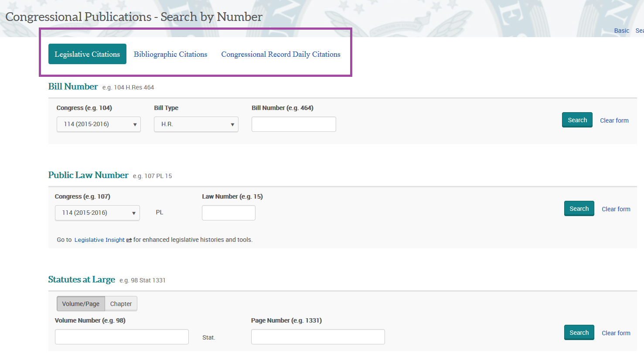This screenshot has height=361, width=644.
Task: Go to Basic search link
Action: (x=622, y=31)
